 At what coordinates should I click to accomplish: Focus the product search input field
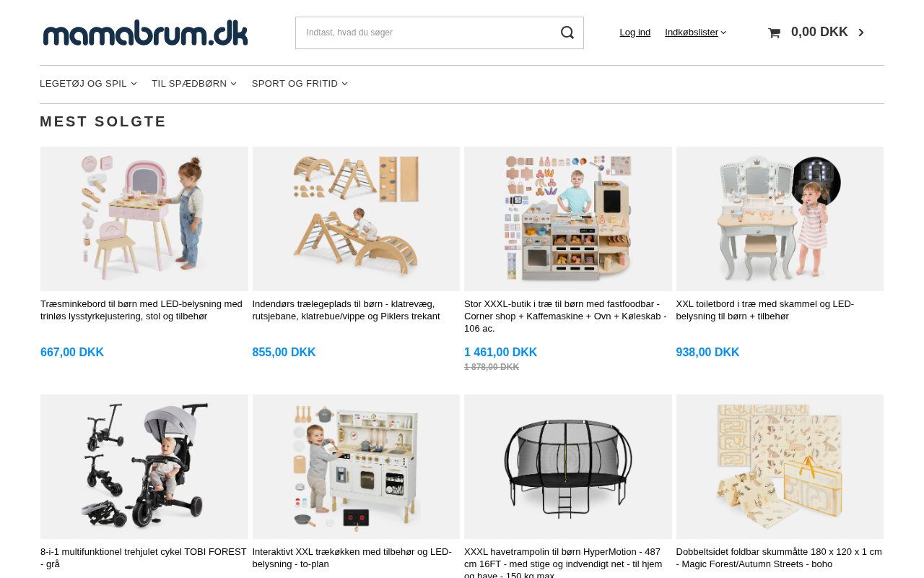click(x=426, y=33)
